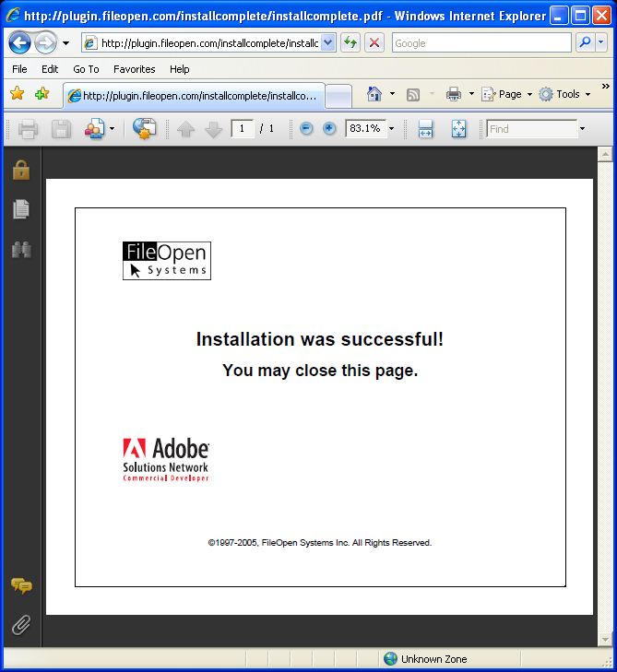Open the Favorites menu
Image resolution: width=617 pixels, height=672 pixels.
[x=135, y=69]
